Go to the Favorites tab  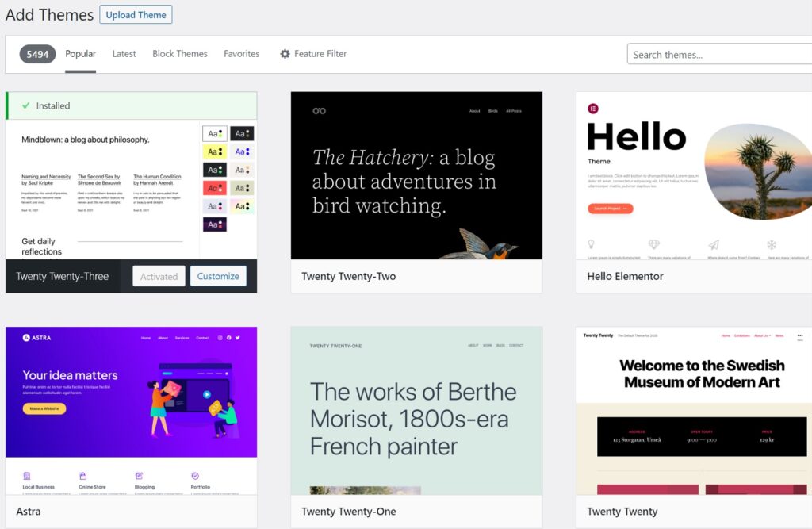(241, 53)
